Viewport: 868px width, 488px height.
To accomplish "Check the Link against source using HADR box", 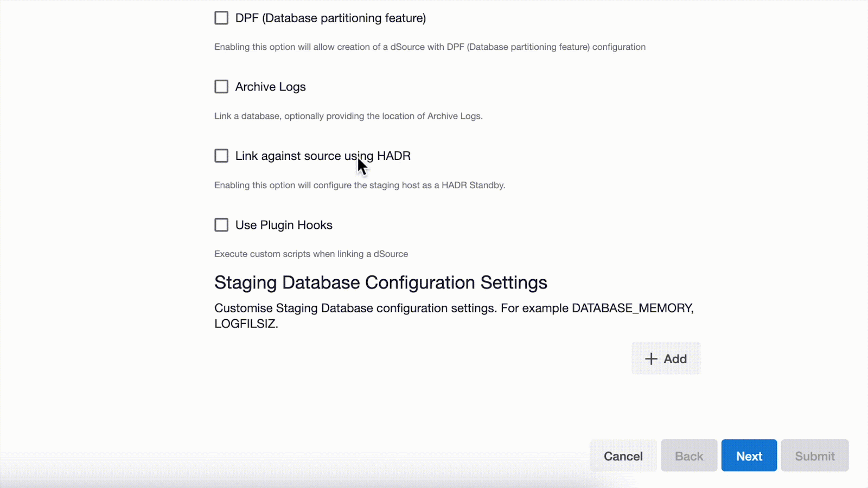I will click(x=221, y=156).
